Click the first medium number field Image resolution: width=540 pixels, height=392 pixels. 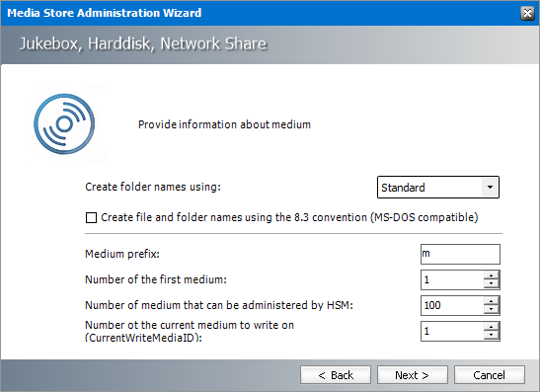[452, 279]
